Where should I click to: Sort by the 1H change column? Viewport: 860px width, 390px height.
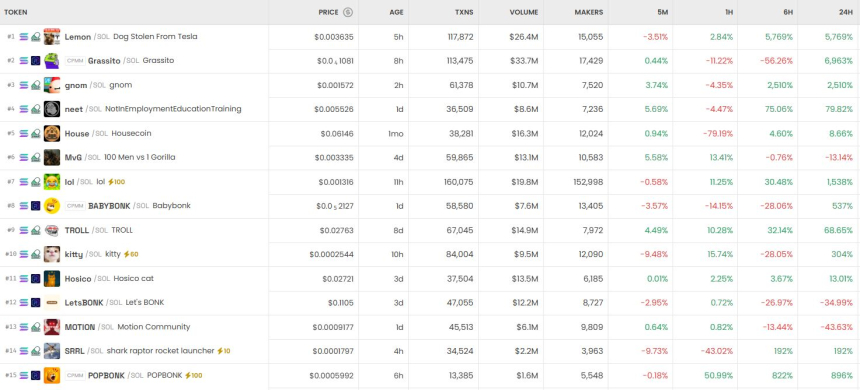pyautogui.click(x=729, y=12)
